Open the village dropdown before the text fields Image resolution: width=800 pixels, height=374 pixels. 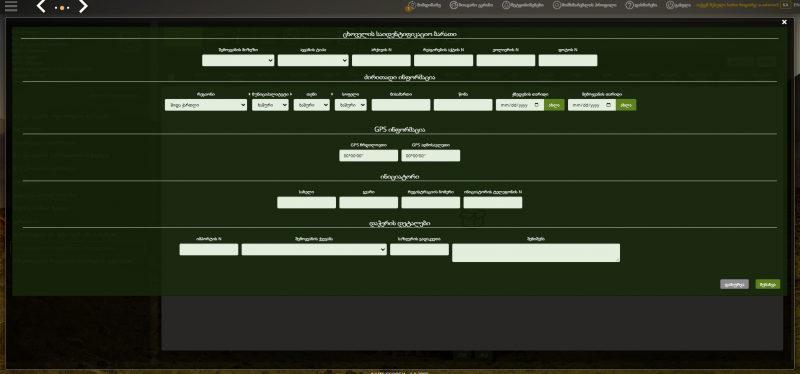pos(351,105)
